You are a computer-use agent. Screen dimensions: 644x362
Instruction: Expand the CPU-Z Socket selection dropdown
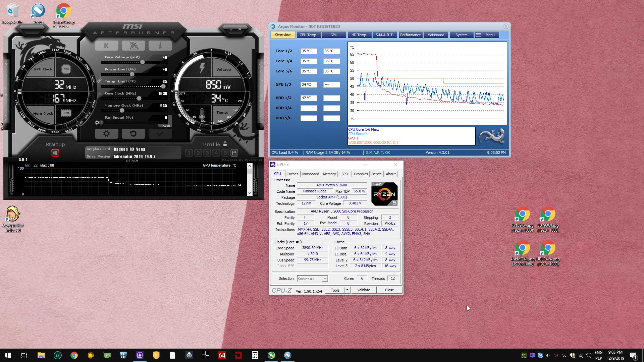(325, 279)
